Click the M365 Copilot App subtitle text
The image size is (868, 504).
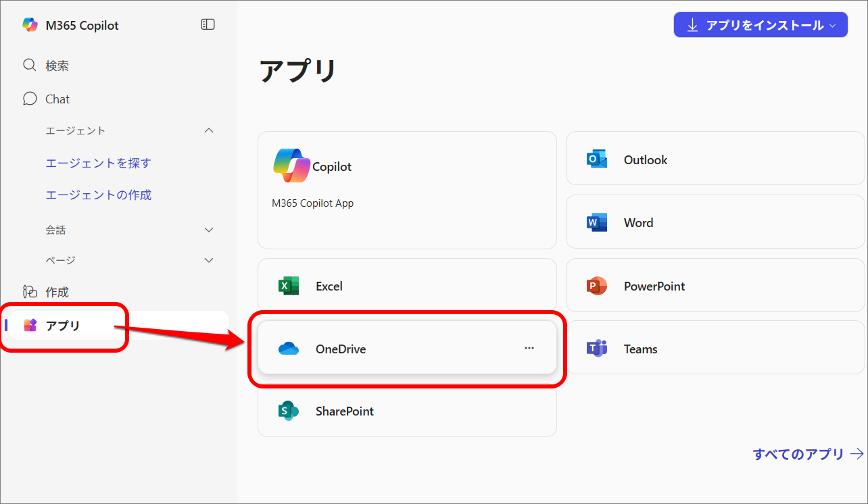(312, 203)
